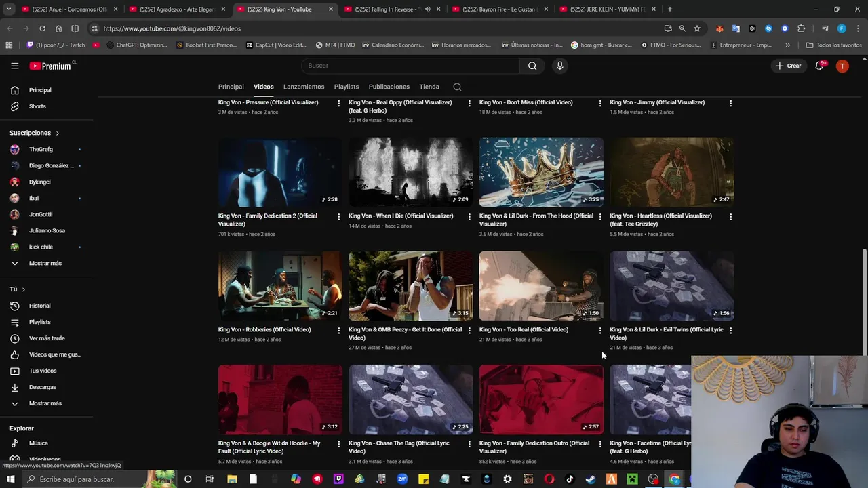
Task: Open the Publicaciones channel tab
Action: 389,87
